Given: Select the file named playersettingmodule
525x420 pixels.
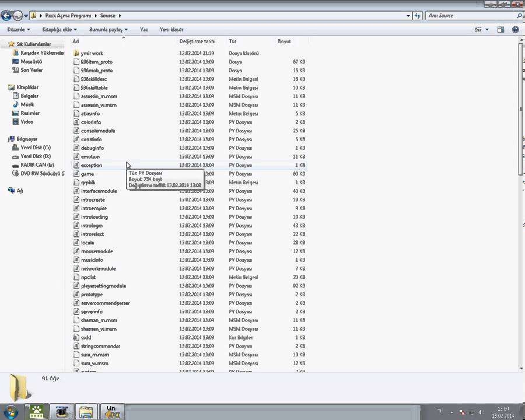Looking at the screenshot, I should (103, 286).
